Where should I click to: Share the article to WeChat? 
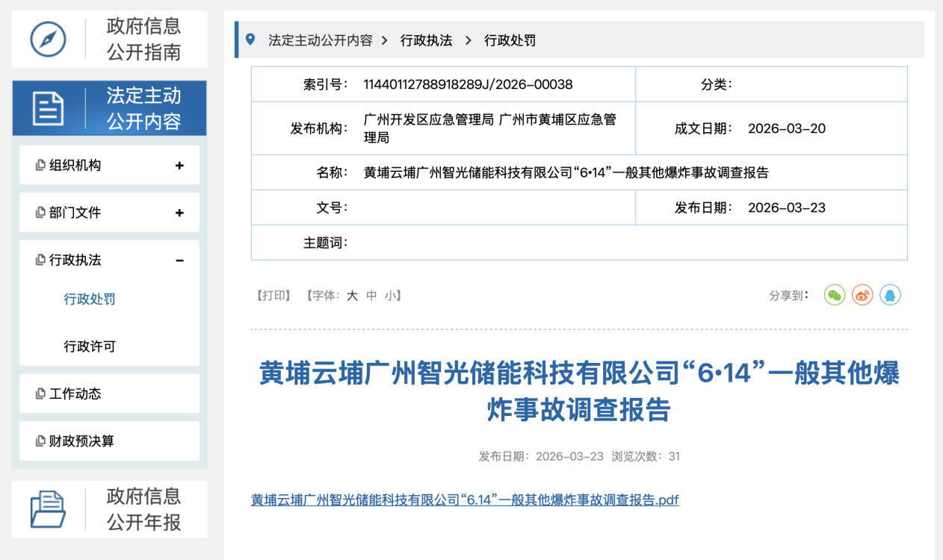pos(834,295)
